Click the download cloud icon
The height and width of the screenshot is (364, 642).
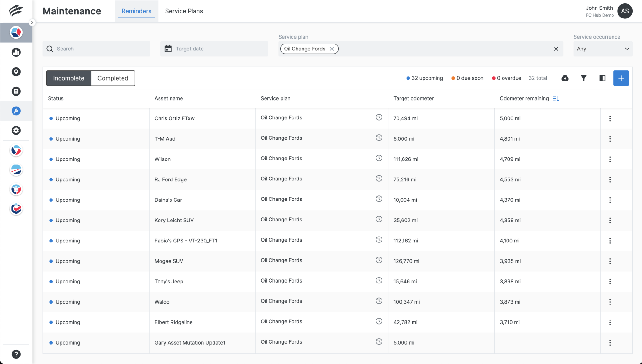pyautogui.click(x=565, y=78)
